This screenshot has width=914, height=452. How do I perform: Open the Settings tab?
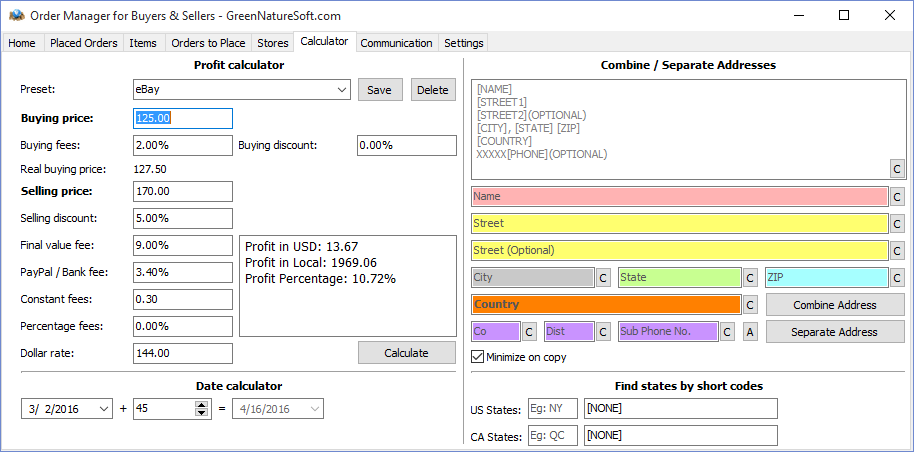click(x=463, y=43)
